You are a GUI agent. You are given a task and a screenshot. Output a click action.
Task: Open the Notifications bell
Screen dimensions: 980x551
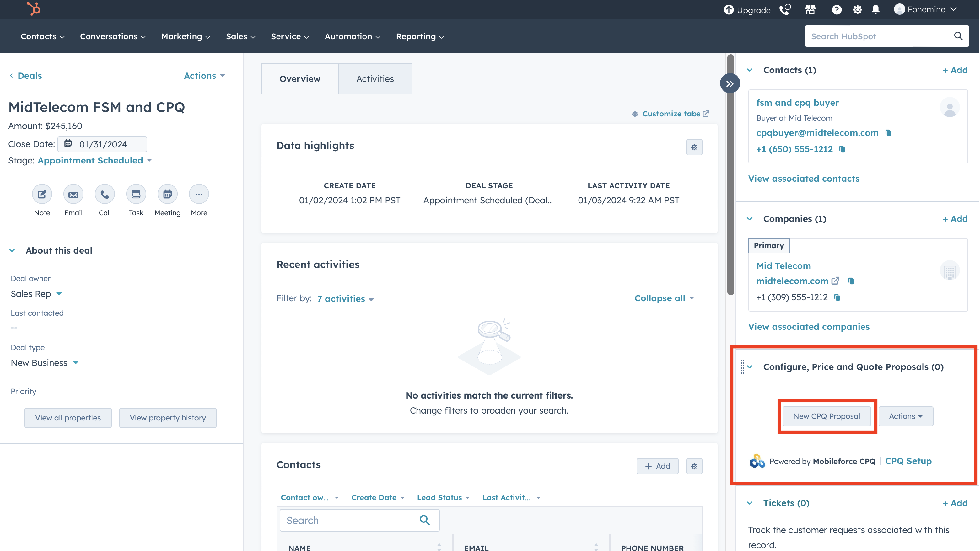876,9
